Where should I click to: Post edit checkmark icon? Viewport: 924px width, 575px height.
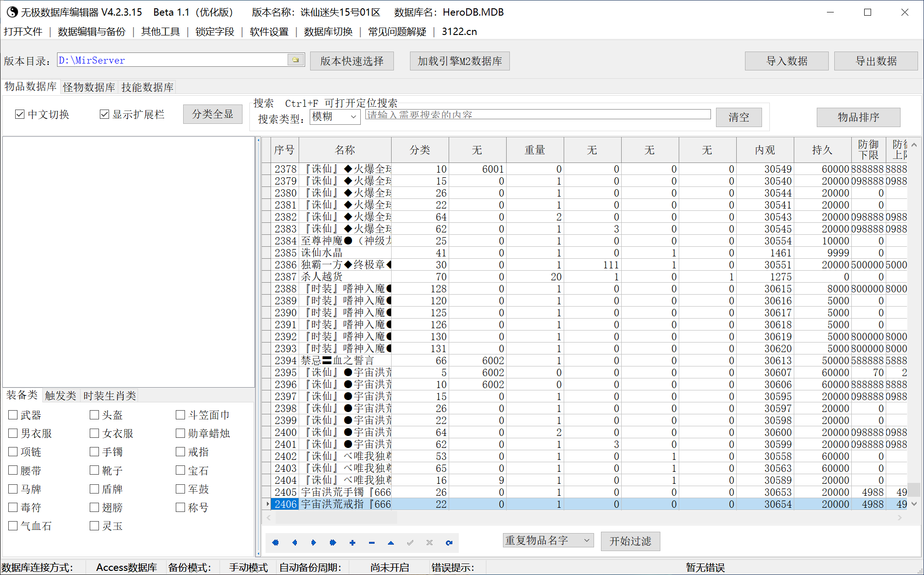click(x=410, y=542)
